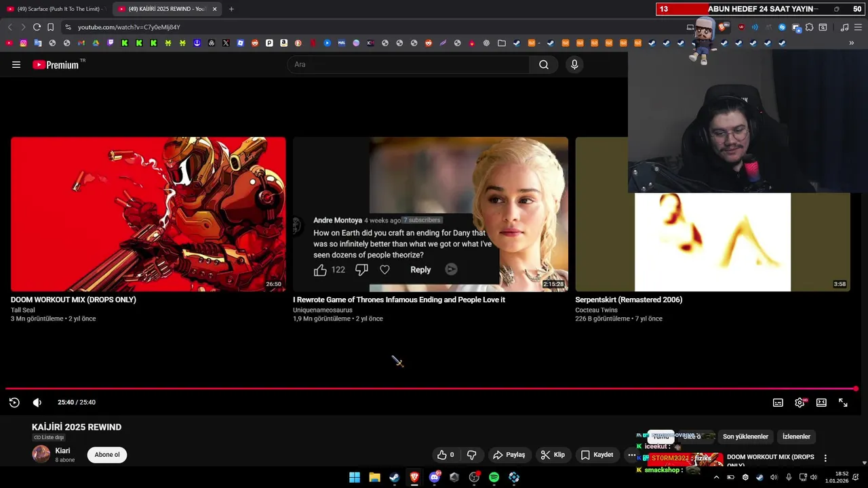Mute the video volume

37,403
